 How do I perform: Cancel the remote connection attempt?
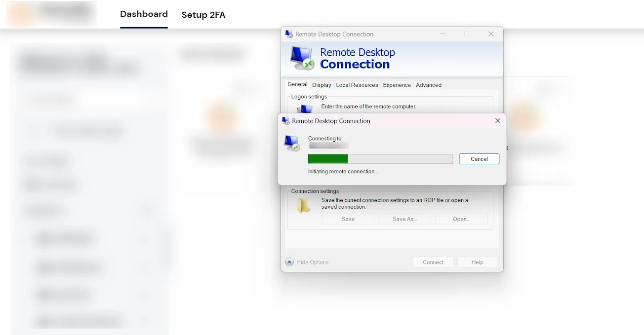point(479,159)
